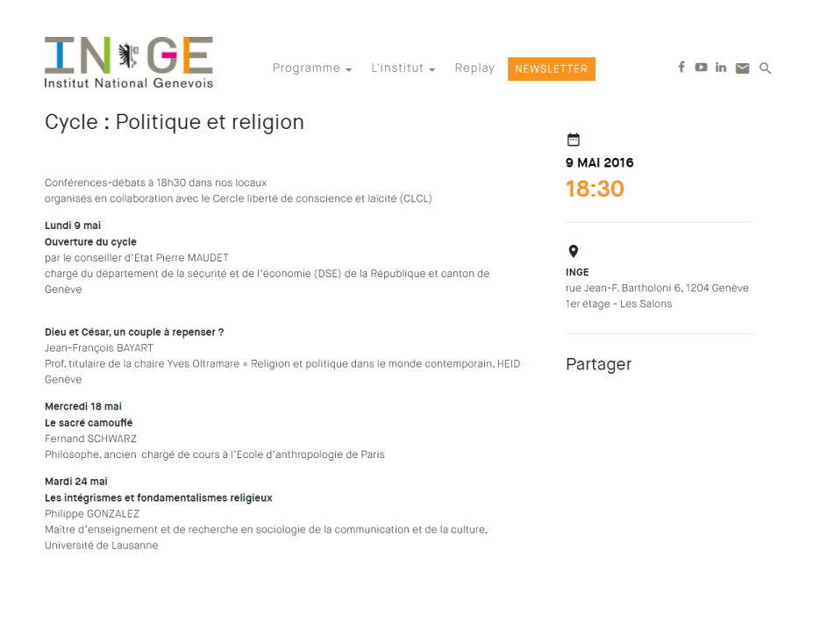Open the LinkedIn profile icon
This screenshot has height=644, width=820.
pyautogui.click(x=721, y=67)
